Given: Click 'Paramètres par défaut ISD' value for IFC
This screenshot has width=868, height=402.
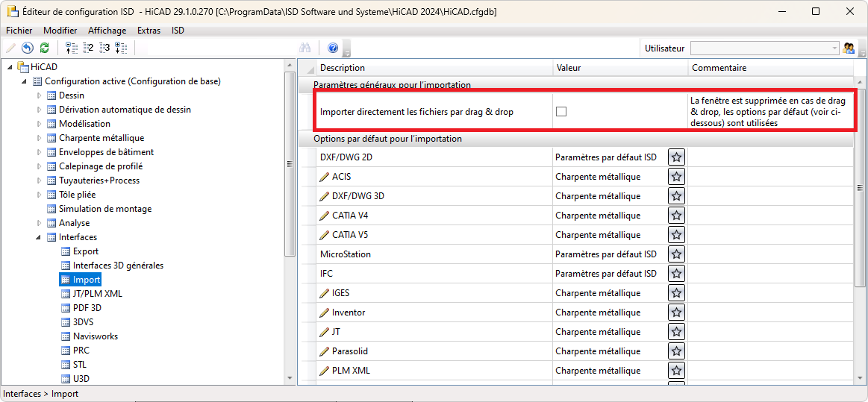Looking at the screenshot, I should (x=605, y=274).
